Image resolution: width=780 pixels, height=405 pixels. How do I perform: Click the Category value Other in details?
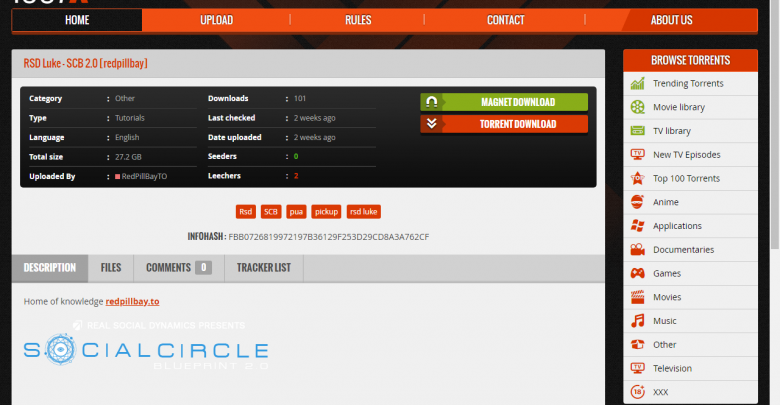click(125, 99)
